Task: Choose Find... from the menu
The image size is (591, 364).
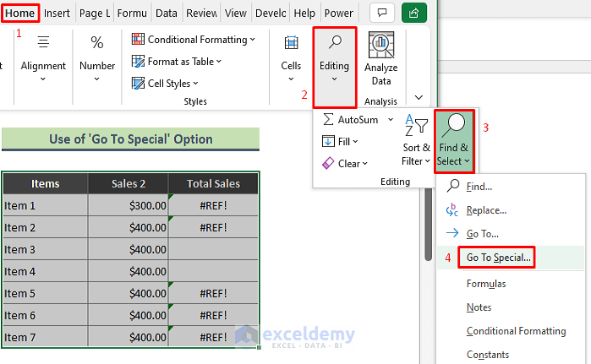Action: click(x=511, y=187)
